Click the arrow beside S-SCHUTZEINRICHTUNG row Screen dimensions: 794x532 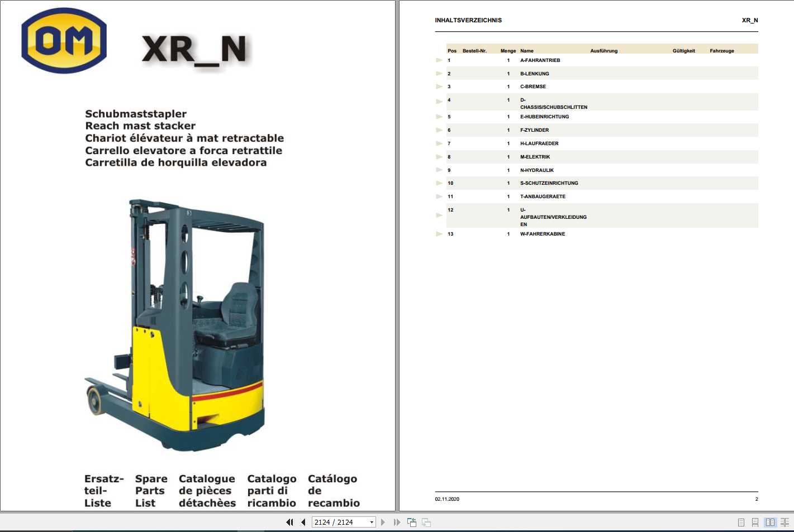[x=439, y=183]
